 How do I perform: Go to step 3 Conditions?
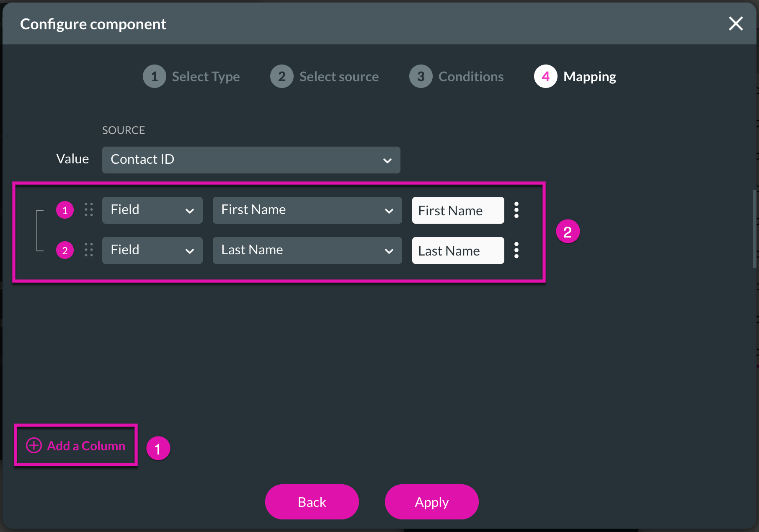click(x=457, y=76)
